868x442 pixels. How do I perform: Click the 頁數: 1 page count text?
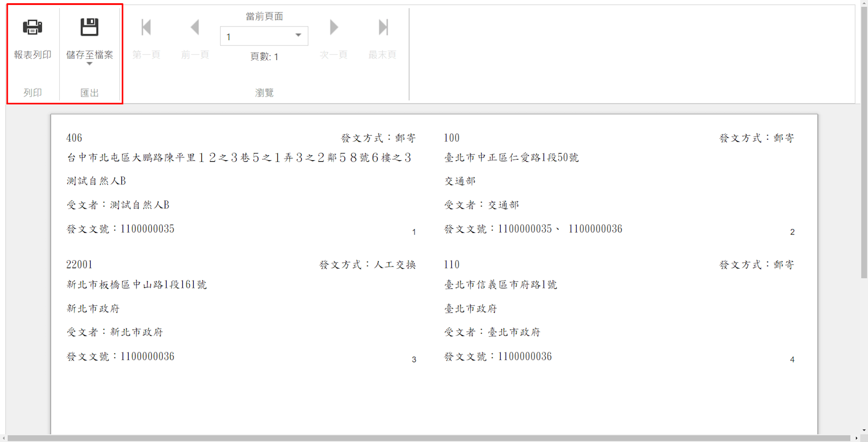(264, 56)
